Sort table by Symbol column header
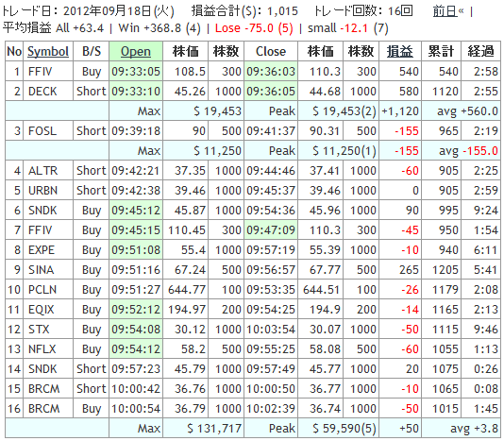504x441 pixels. 48,52
